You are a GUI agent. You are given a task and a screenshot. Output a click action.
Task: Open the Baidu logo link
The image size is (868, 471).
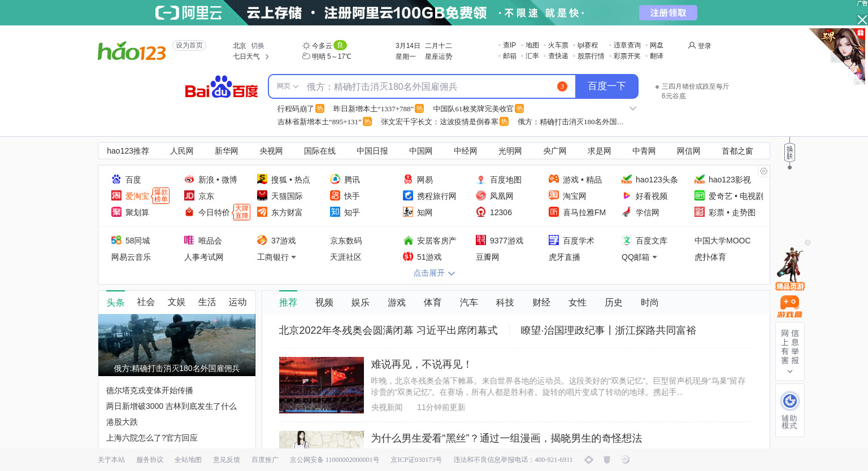click(x=222, y=87)
